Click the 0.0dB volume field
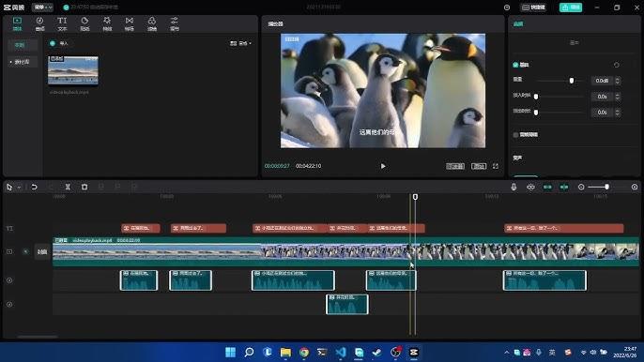The width and height of the screenshot is (644, 362). tap(602, 81)
